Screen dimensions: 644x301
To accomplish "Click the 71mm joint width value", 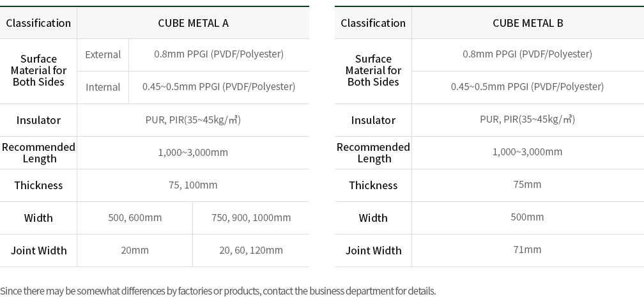I will [528, 250].
